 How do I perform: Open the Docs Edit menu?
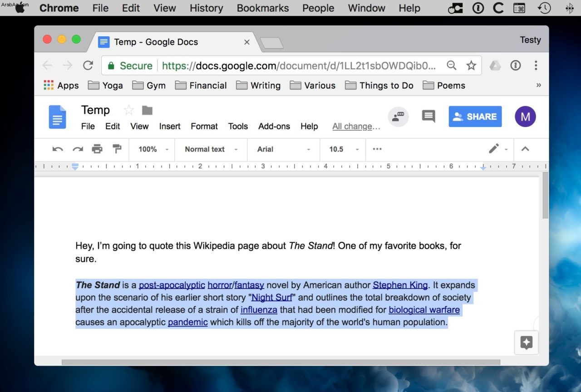click(x=113, y=126)
